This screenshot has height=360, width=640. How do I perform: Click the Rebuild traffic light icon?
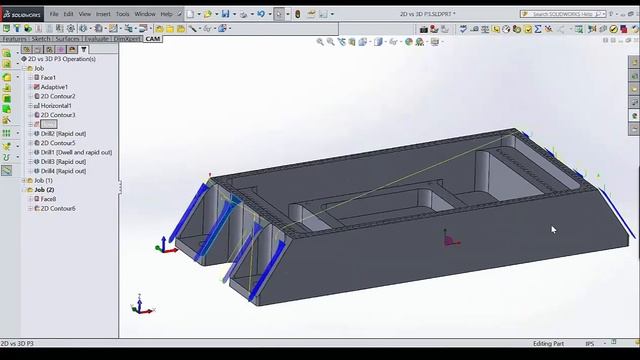tap(298, 14)
